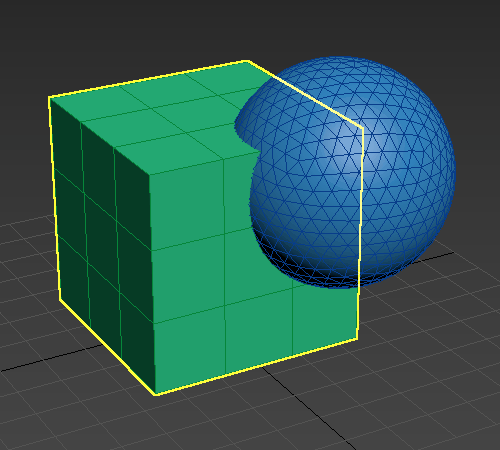Image resolution: width=500 pixels, height=450 pixels.
Task: Select the blue geosphere object
Action: tap(353, 173)
